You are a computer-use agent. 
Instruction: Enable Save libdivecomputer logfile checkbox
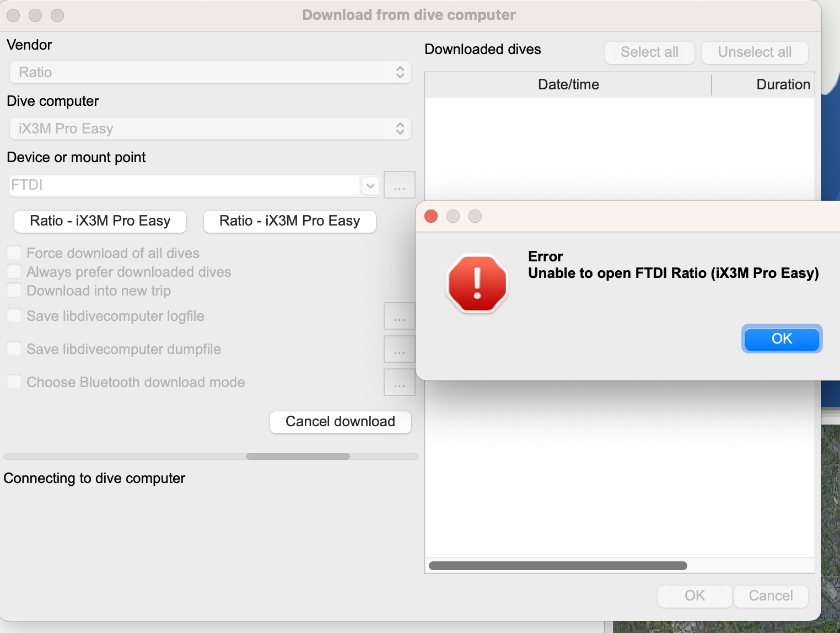(14, 316)
